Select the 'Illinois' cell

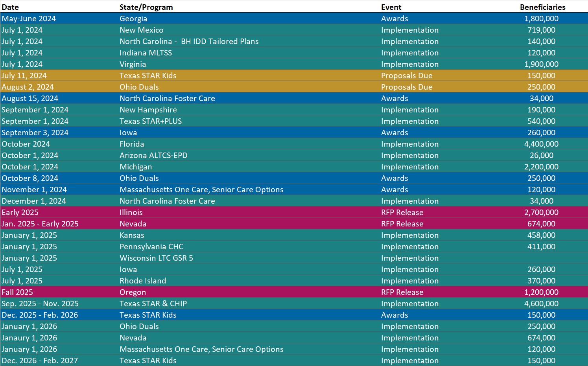[x=131, y=212]
